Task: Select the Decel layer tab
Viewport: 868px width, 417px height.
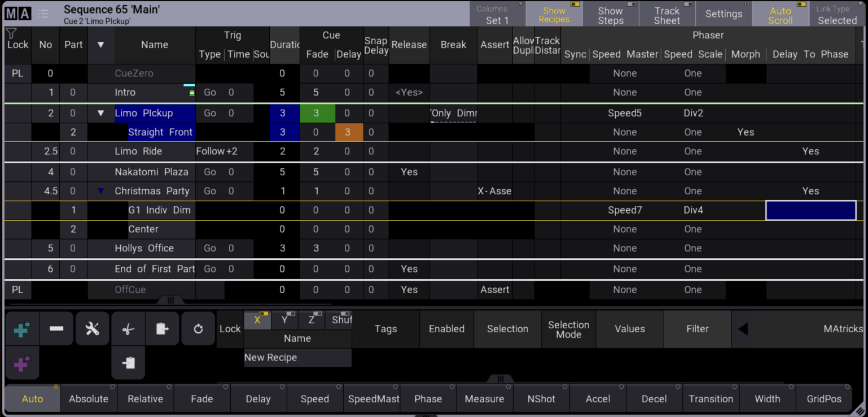Action: click(654, 398)
